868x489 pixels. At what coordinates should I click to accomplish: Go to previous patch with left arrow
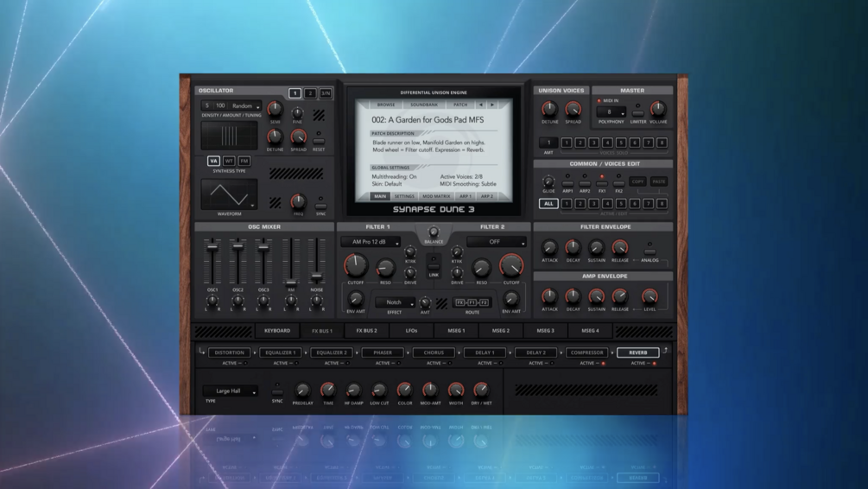(x=480, y=105)
